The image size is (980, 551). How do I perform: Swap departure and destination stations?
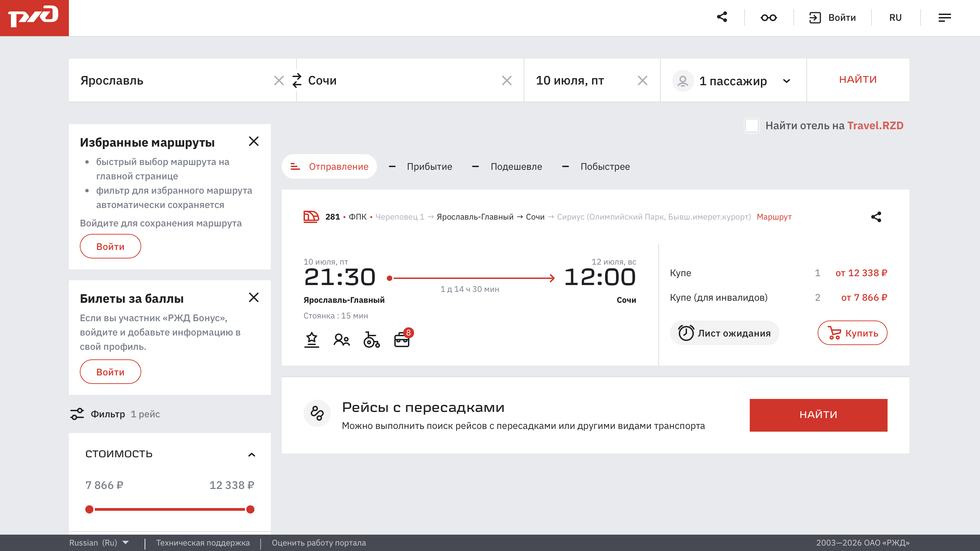pyautogui.click(x=297, y=80)
